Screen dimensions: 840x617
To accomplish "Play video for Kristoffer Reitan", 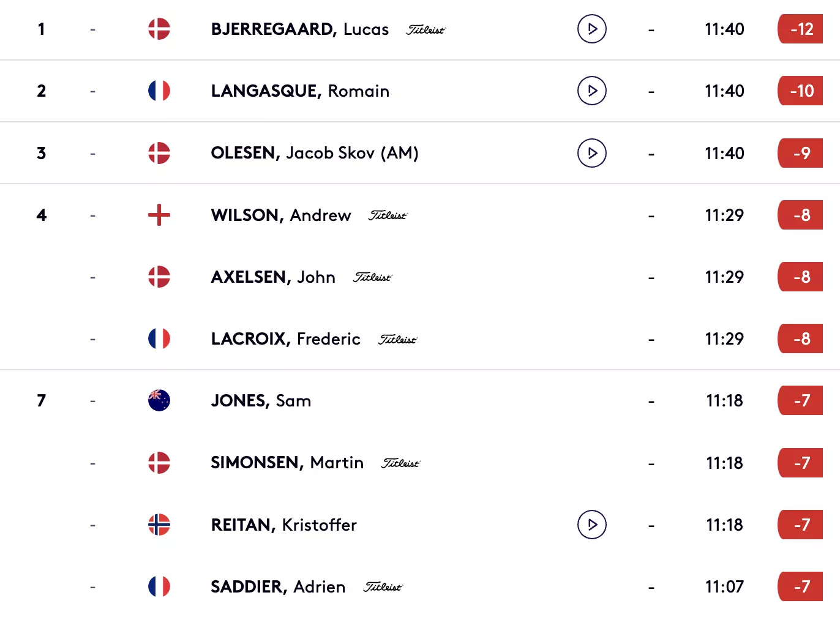I will pos(591,525).
